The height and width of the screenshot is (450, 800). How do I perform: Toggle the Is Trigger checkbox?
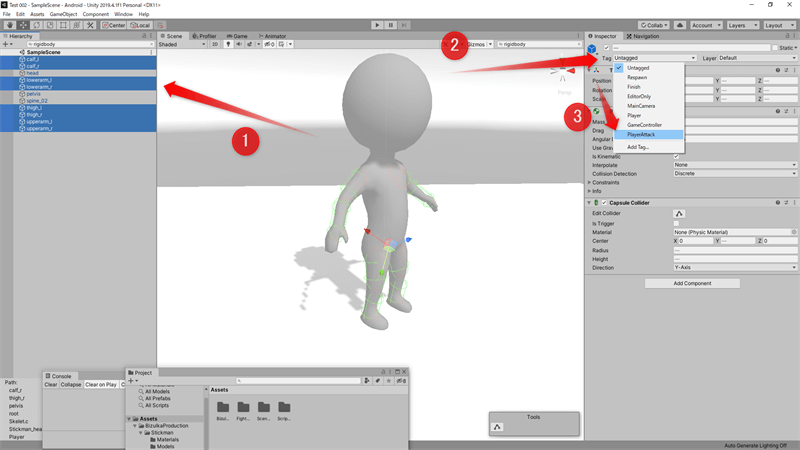pyautogui.click(x=677, y=223)
